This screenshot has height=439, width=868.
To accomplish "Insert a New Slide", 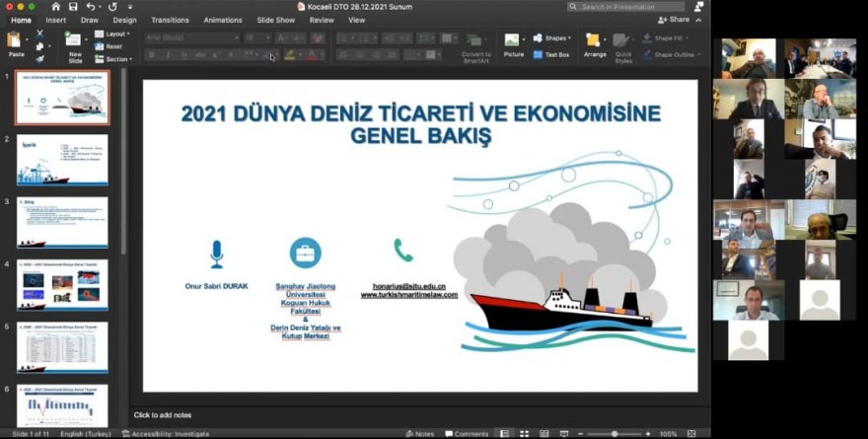I will click(x=75, y=41).
